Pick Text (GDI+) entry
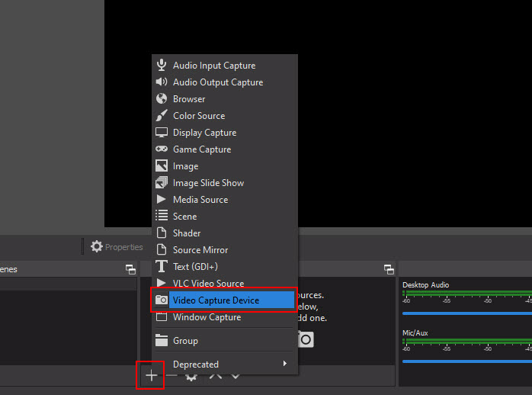Image resolution: width=532 pixels, height=395 pixels. pos(224,266)
